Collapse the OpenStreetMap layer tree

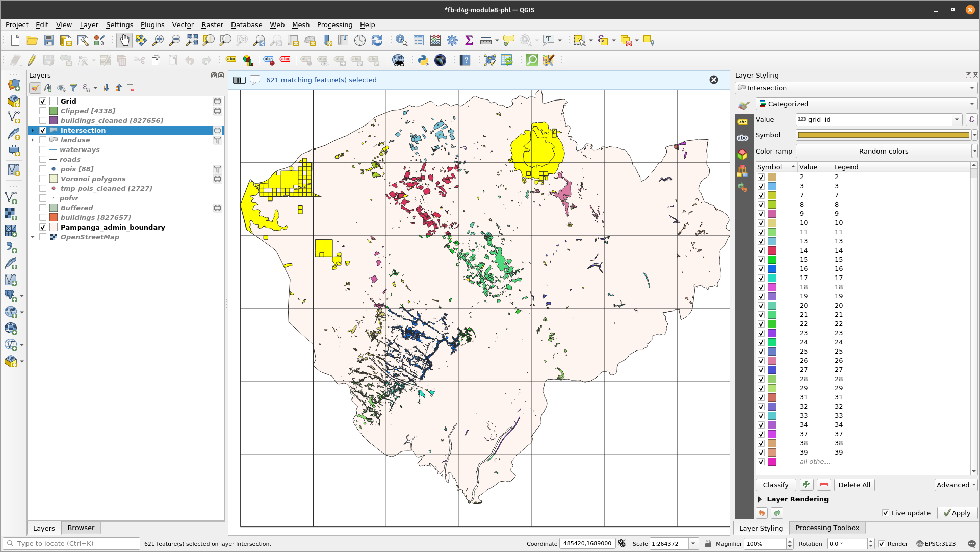click(x=33, y=237)
